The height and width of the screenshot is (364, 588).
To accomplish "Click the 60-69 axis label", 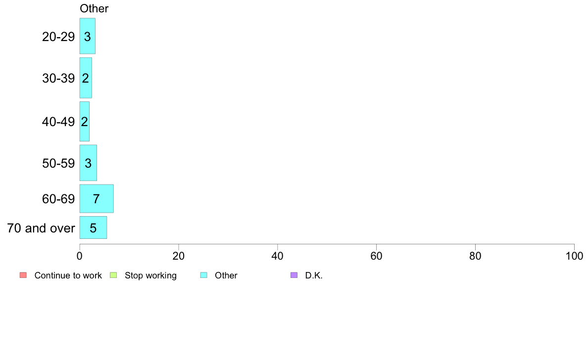I will (x=58, y=199).
